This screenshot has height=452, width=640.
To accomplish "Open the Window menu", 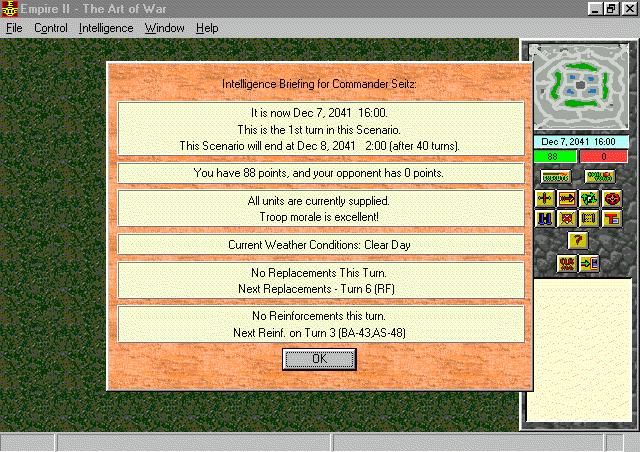I will tap(164, 28).
